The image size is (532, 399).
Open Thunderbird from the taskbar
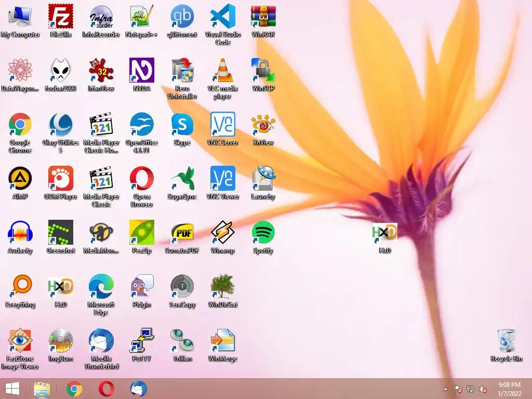[x=138, y=389]
